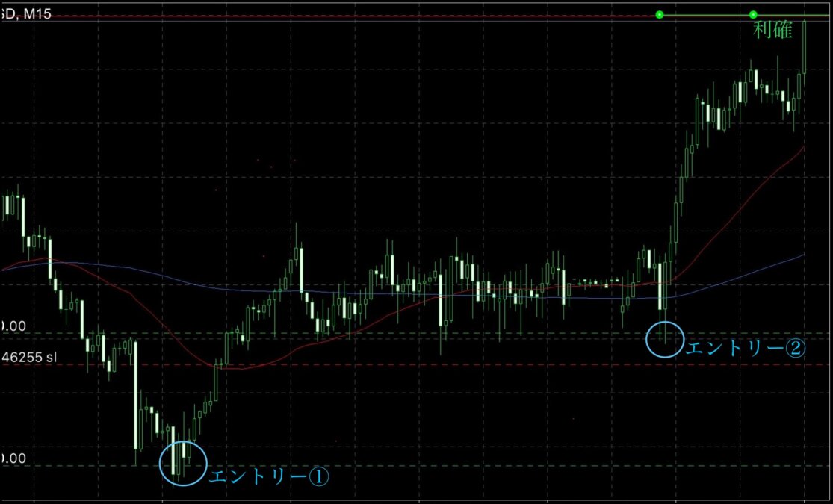Click the upper 0.00 order label at left edge

13,326
